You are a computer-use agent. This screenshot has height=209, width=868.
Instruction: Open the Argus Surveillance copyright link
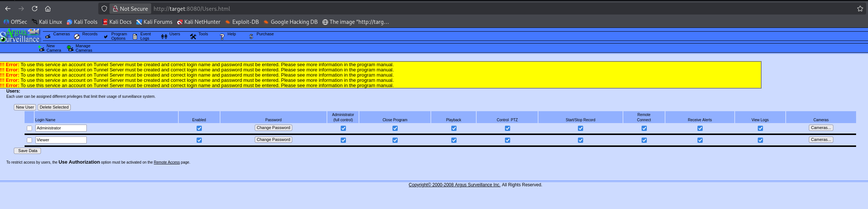point(454,185)
